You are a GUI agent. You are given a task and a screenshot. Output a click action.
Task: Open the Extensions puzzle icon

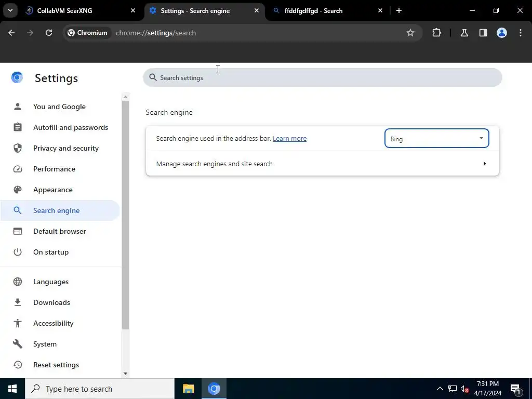click(x=436, y=33)
